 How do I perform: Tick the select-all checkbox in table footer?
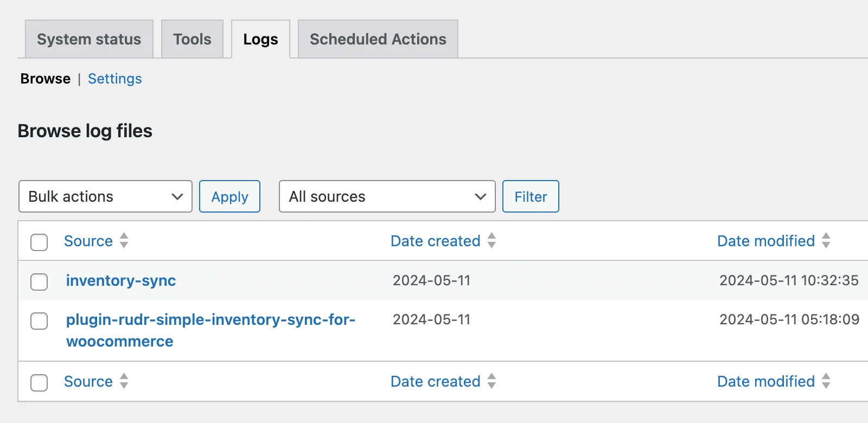click(39, 382)
